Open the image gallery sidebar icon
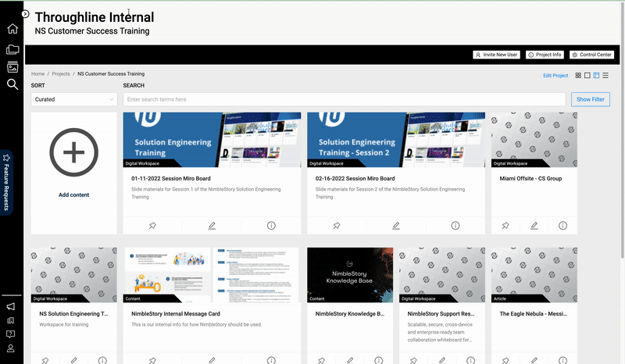Viewport: 625px width, 364px height. click(12, 67)
